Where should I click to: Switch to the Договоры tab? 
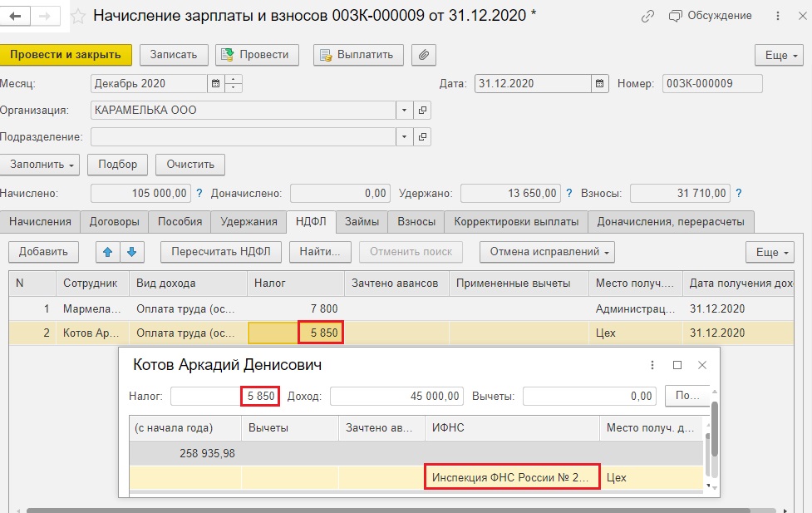[114, 222]
